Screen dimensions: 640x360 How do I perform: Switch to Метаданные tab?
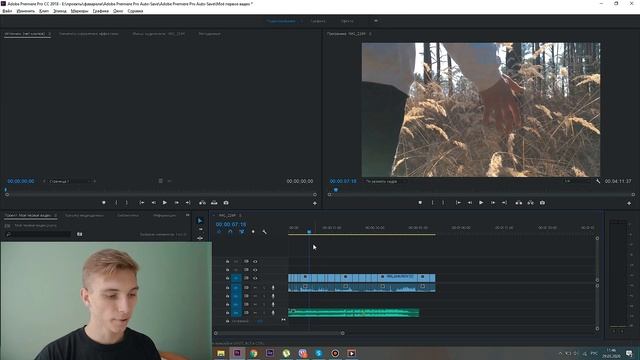point(209,34)
